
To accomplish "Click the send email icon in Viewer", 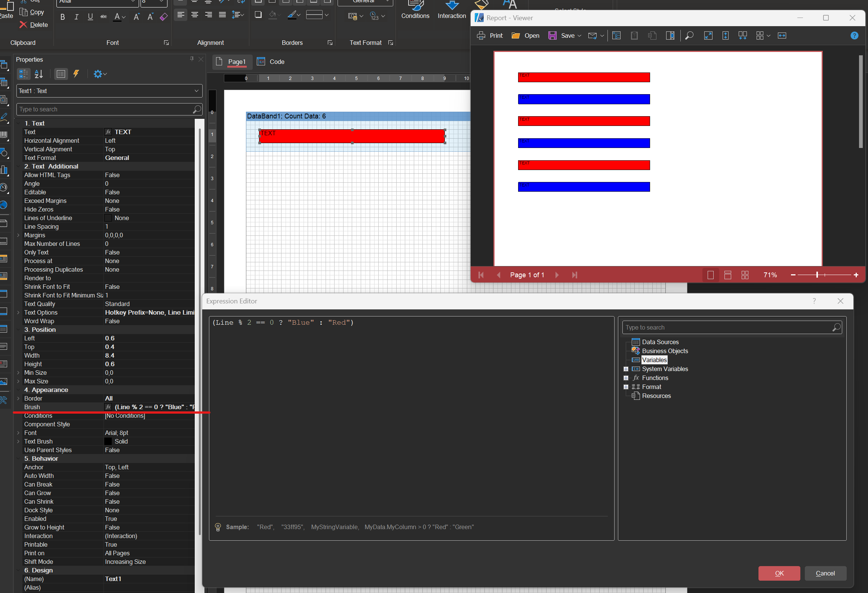I will pyautogui.click(x=592, y=35).
